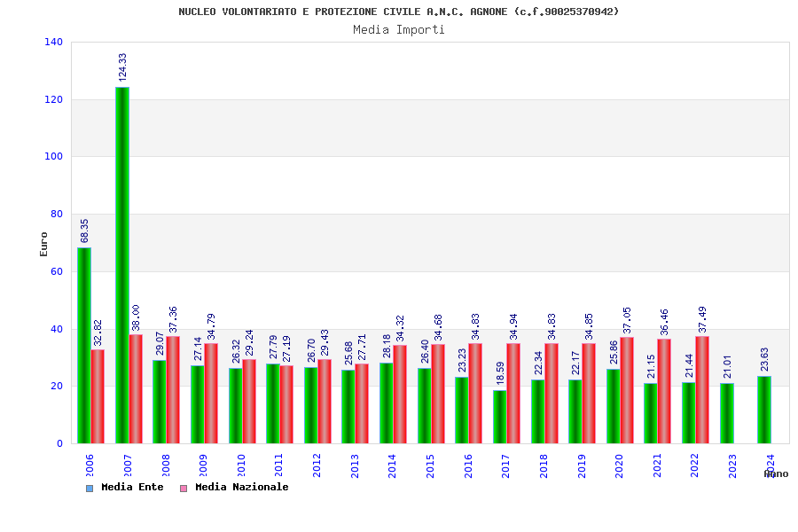Click the green 2024 bar labeled 23.63
798x532 pixels.
point(765,410)
